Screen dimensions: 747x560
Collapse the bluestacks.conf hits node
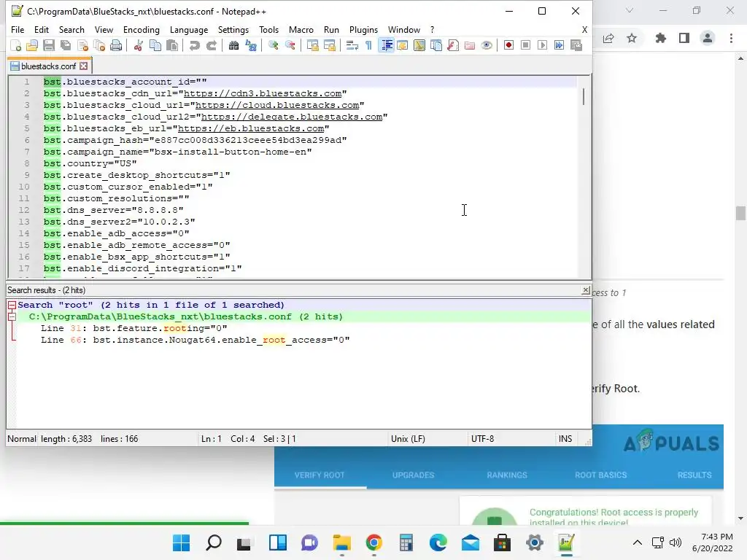click(12, 316)
